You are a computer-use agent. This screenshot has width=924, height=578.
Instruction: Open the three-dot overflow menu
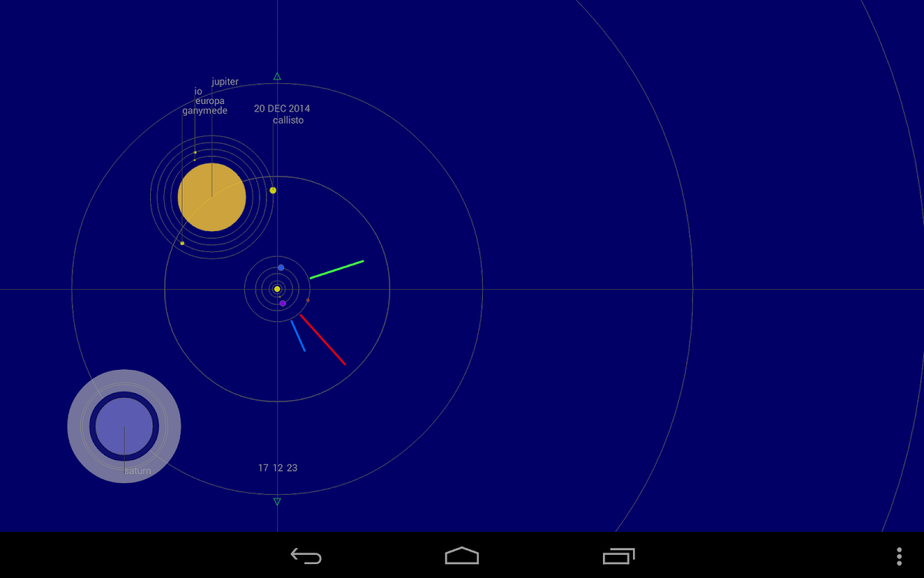tap(899, 556)
